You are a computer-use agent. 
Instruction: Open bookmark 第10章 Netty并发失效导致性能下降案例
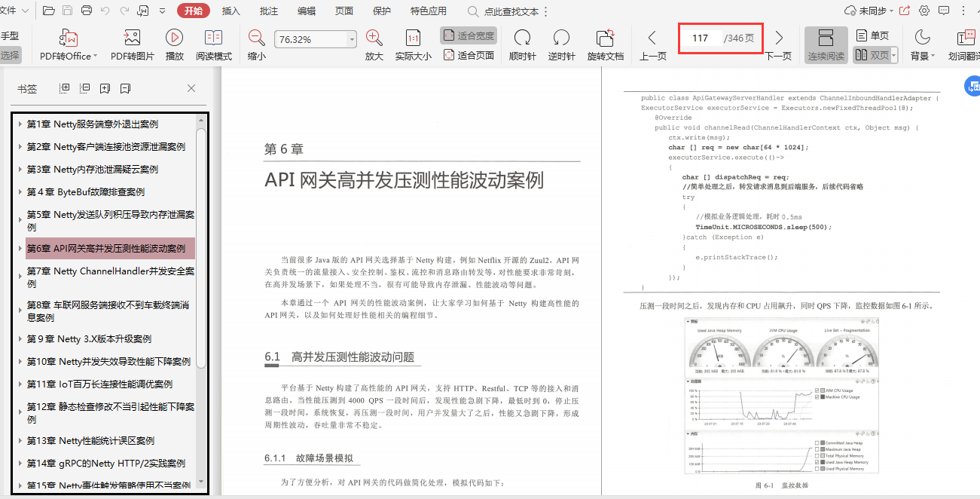coord(108,362)
